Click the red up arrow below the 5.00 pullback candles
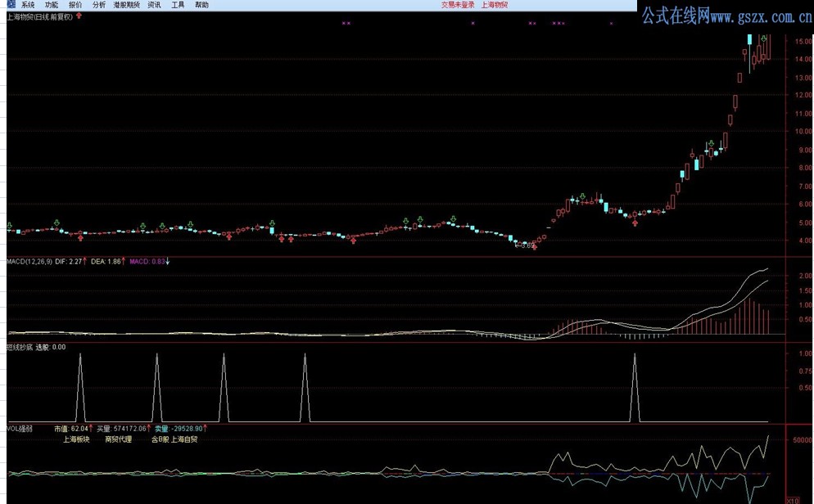Image resolution: width=814 pixels, height=504 pixels. pos(635,223)
